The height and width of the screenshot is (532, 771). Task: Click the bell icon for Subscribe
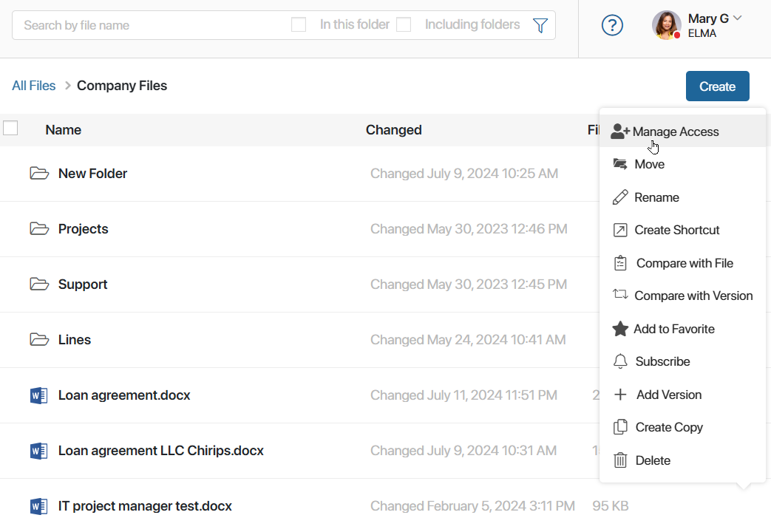pyautogui.click(x=620, y=361)
